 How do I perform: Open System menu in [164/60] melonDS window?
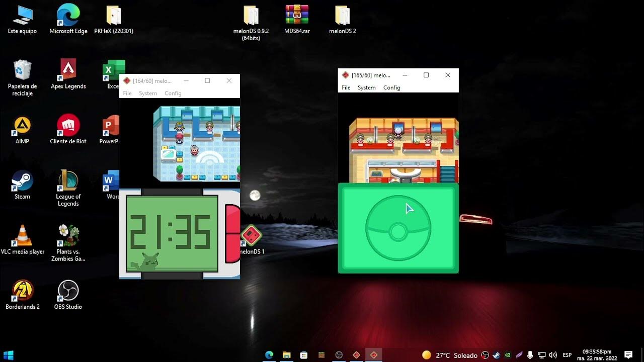148,93
